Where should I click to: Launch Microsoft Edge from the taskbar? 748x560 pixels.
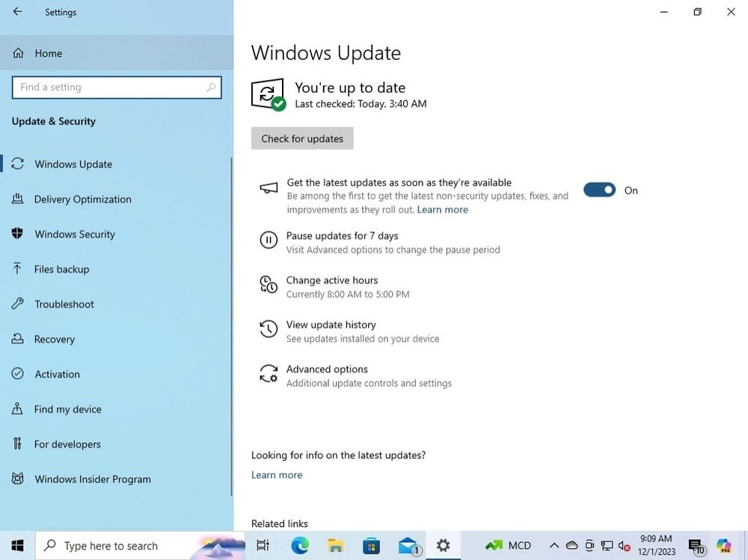(x=300, y=545)
